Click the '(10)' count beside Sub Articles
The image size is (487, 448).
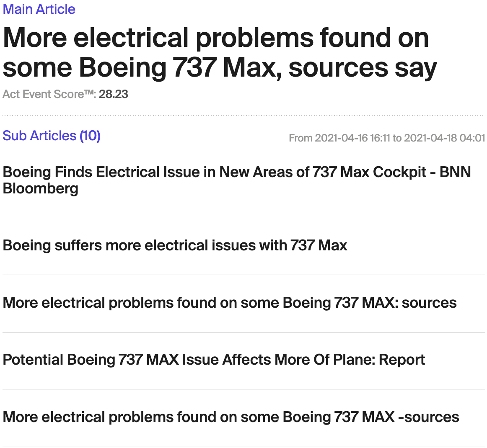(x=90, y=136)
